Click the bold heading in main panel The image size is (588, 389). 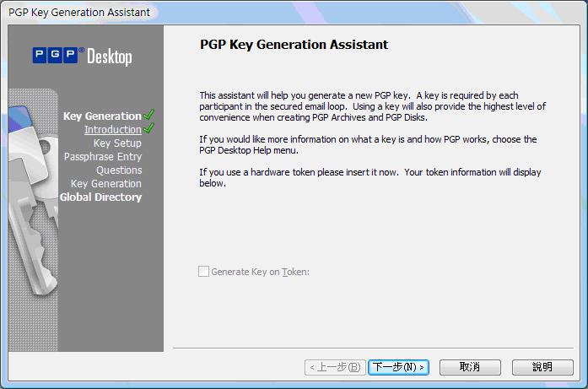(294, 45)
